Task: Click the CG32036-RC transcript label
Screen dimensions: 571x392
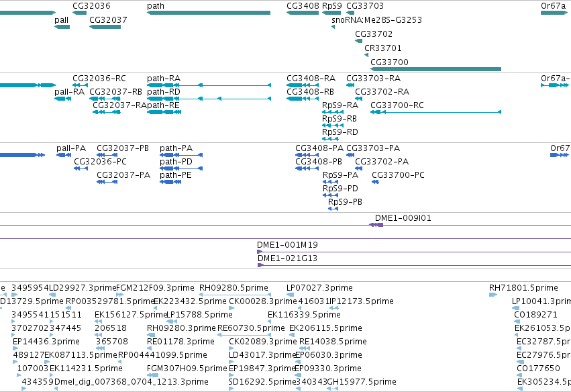Action: tap(99, 79)
